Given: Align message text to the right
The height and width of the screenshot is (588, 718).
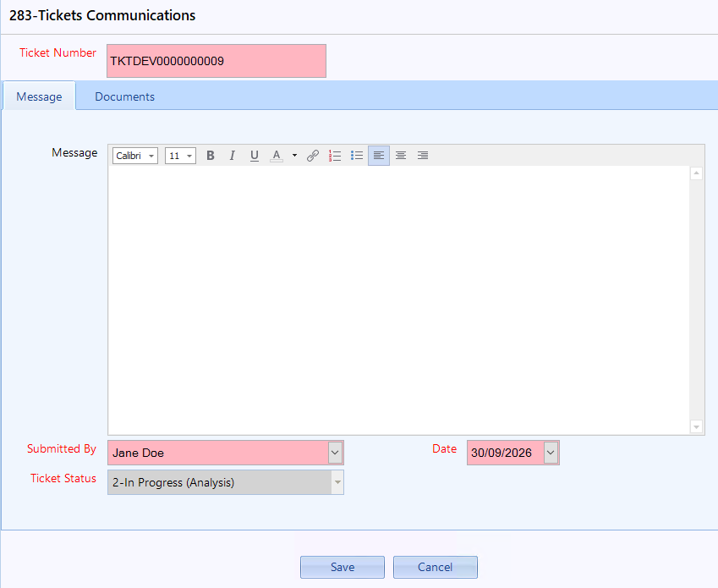Looking at the screenshot, I should [423, 156].
